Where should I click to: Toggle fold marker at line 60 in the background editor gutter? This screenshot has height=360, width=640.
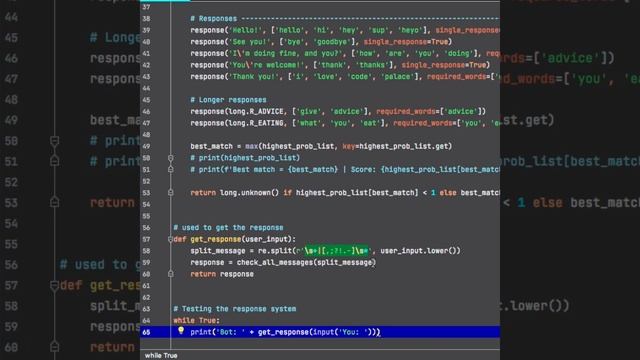tap(54, 347)
